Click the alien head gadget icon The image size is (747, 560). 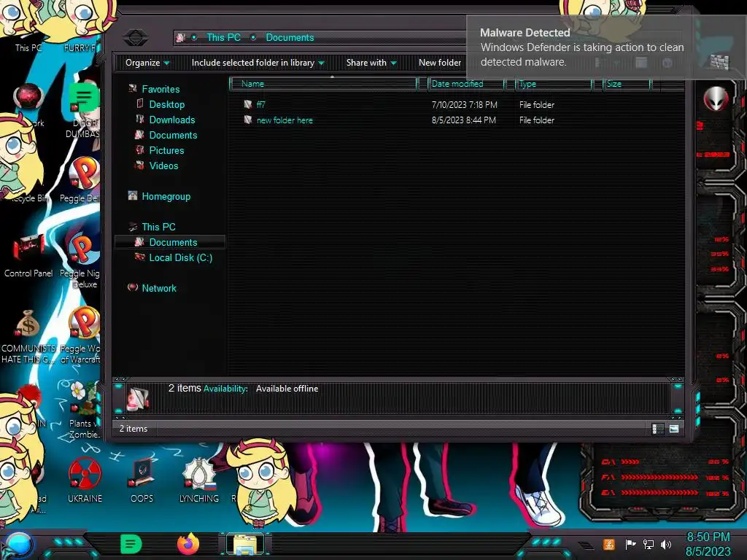(x=716, y=98)
